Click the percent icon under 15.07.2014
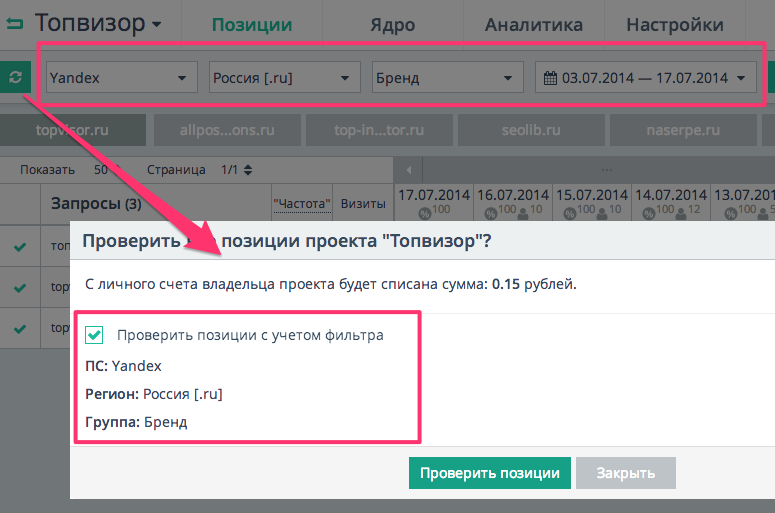 [569, 213]
